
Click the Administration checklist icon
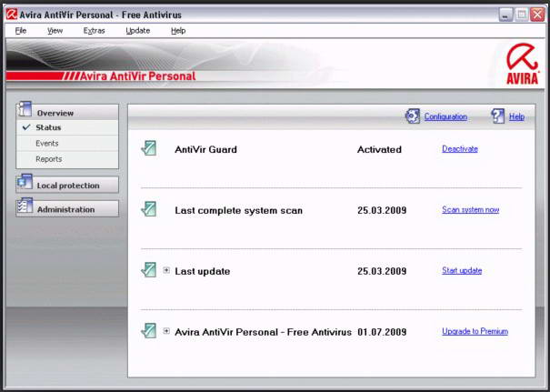point(25,206)
